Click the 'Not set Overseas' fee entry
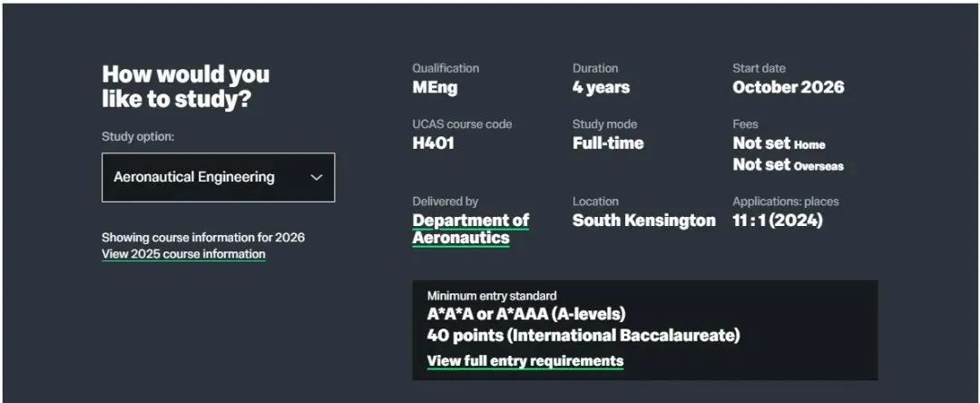Image resolution: width=980 pixels, height=403 pixels. click(789, 165)
